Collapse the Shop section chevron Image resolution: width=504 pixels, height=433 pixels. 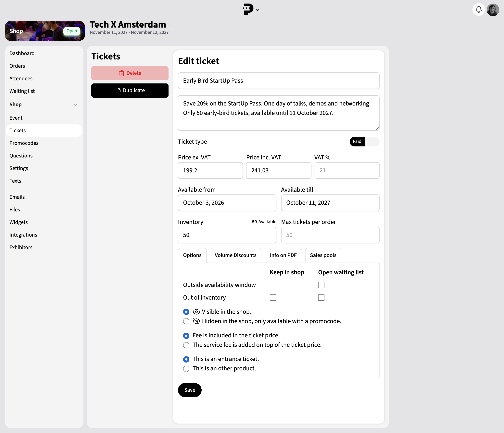[x=75, y=105]
